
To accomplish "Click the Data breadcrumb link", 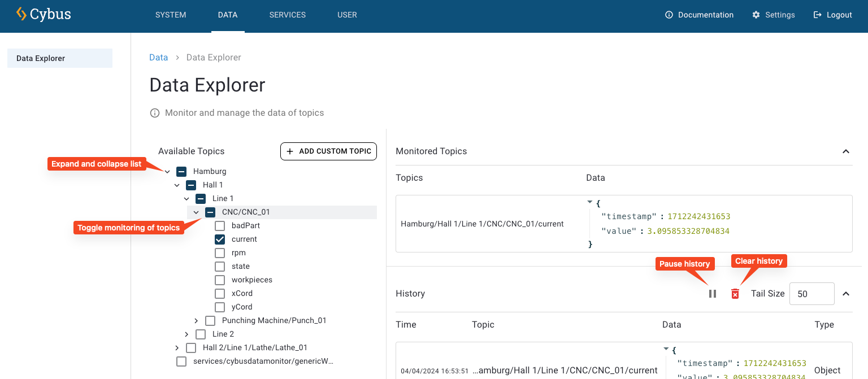I will [158, 57].
